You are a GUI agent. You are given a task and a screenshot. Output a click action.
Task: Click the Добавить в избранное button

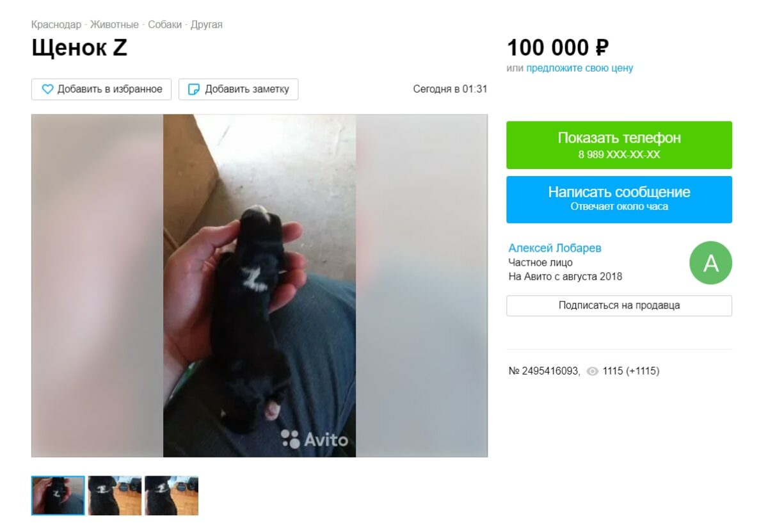(x=101, y=90)
